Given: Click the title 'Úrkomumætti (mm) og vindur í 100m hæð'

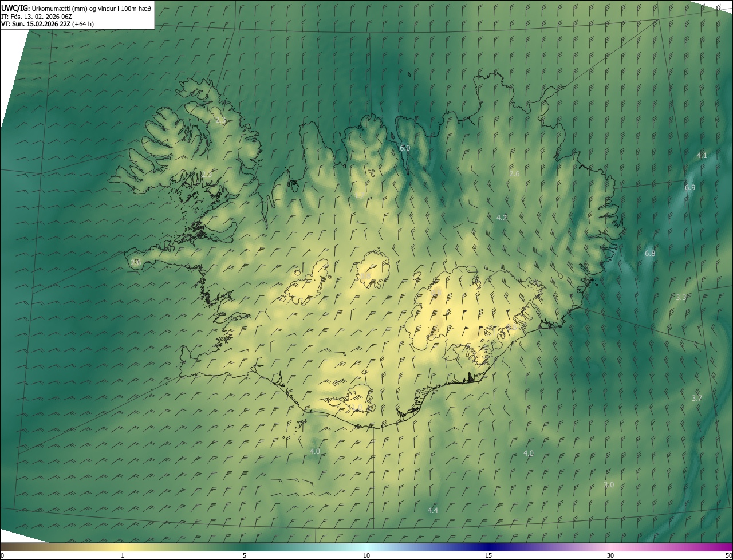Looking at the screenshot, I should [x=91, y=8].
